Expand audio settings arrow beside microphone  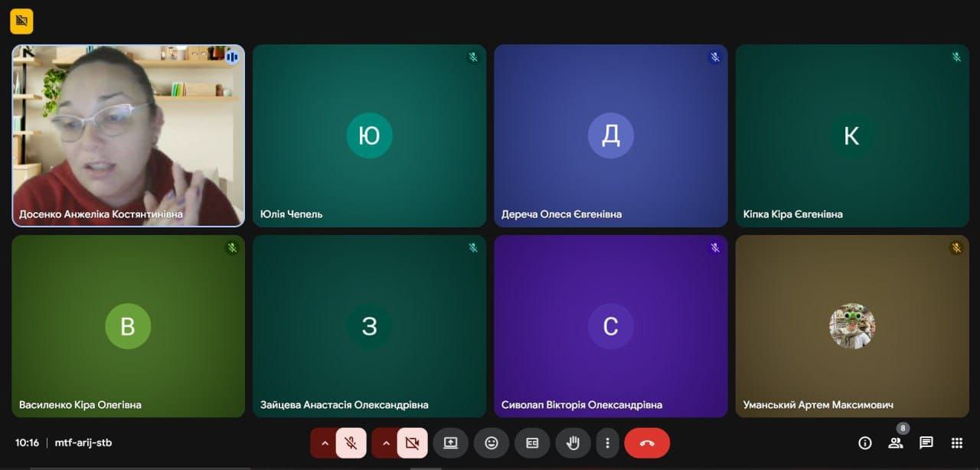[324, 442]
